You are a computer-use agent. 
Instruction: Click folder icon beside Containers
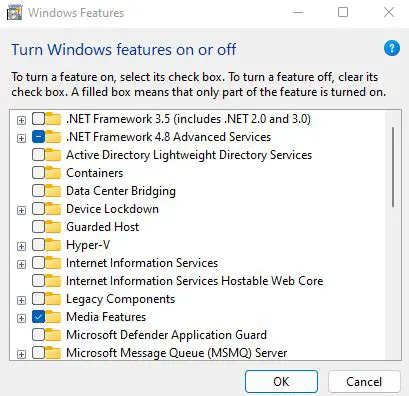[x=53, y=173]
